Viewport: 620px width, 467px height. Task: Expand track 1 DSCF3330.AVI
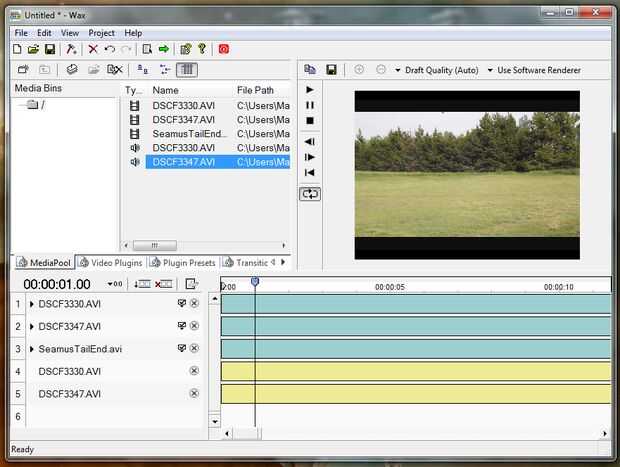coord(32,304)
